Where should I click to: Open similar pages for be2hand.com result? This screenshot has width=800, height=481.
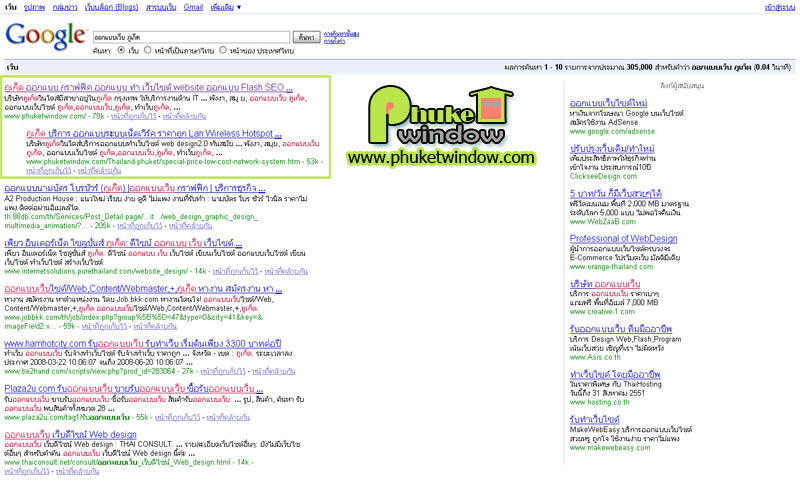(x=273, y=371)
